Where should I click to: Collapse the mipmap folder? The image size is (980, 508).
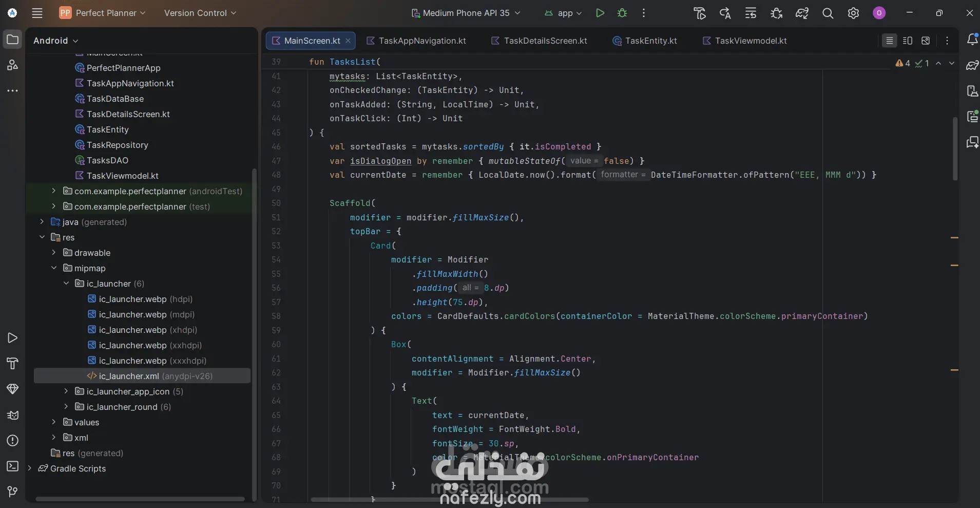coord(53,268)
